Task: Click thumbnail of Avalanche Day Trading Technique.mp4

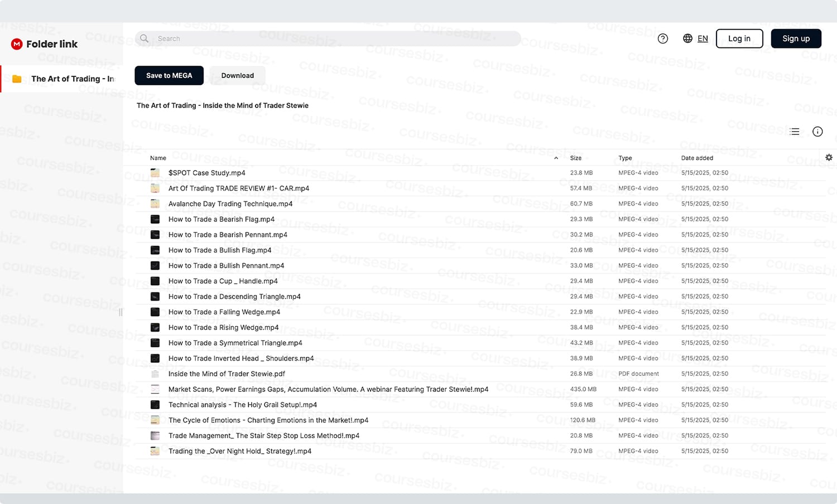Action: click(155, 204)
